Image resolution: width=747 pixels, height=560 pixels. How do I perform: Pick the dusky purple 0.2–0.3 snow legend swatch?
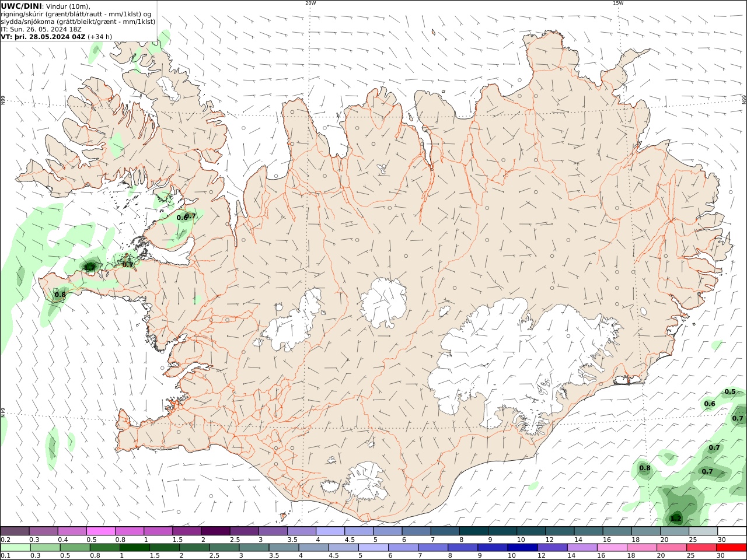pos(15,531)
